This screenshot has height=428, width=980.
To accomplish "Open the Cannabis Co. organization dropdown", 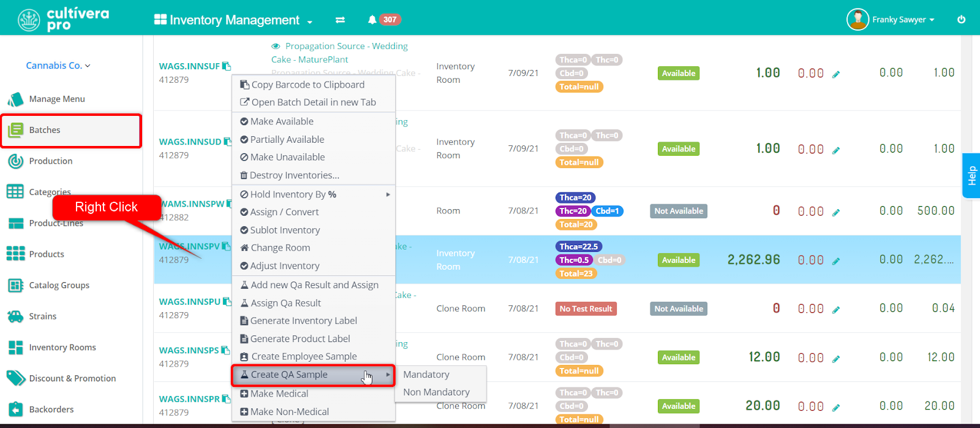I will tap(58, 66).
